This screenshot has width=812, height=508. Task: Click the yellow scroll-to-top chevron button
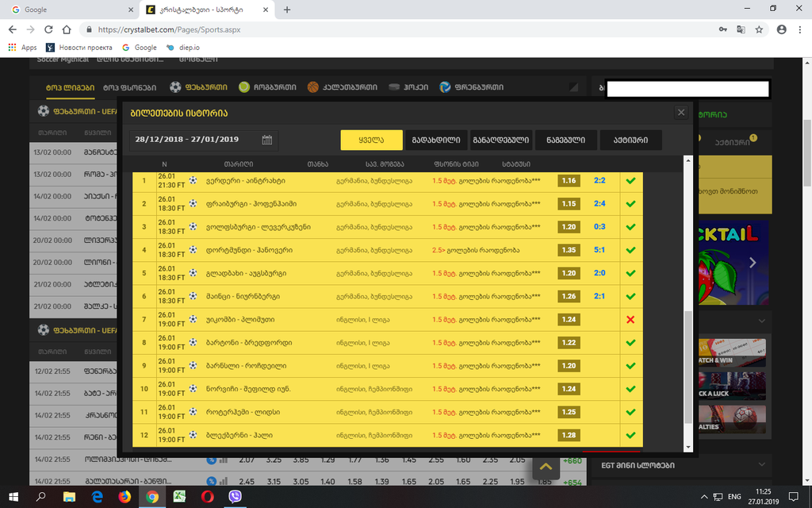(546, 467)
